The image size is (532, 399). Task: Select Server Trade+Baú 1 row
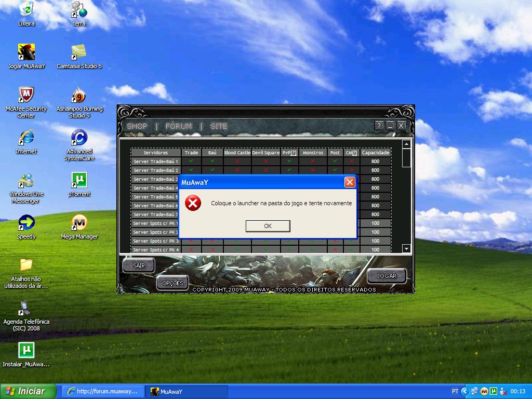coord(261,161)
